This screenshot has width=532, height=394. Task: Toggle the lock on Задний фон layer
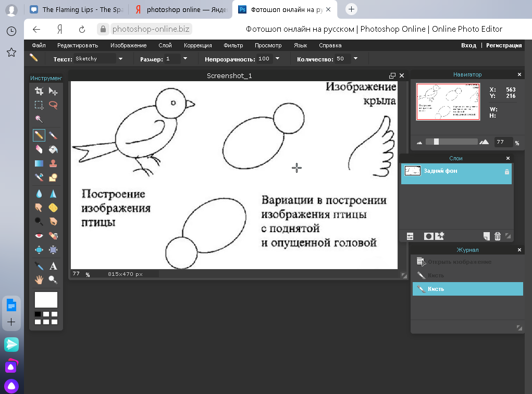coord(506,171)
